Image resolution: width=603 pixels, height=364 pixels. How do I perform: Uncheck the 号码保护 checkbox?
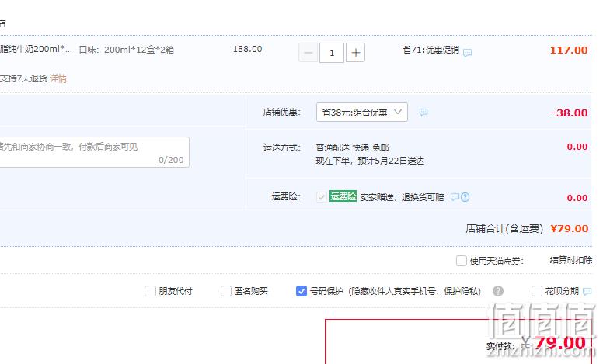coord(301,291)
